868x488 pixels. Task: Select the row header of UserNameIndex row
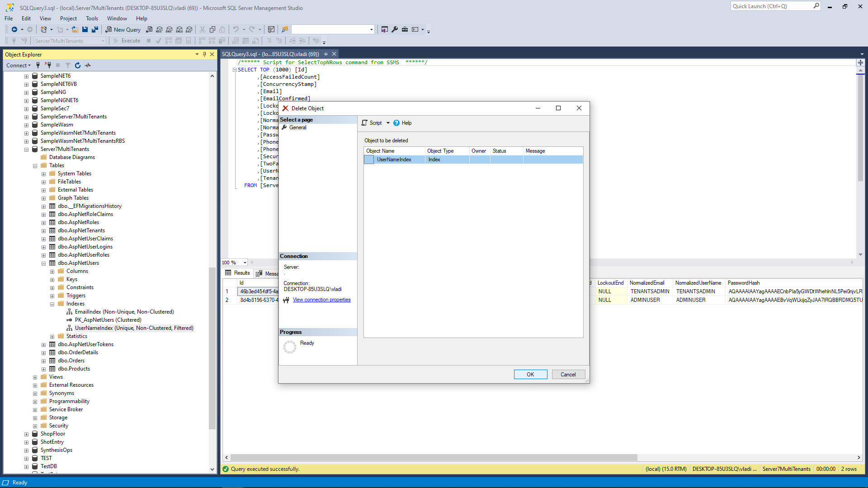369,160
